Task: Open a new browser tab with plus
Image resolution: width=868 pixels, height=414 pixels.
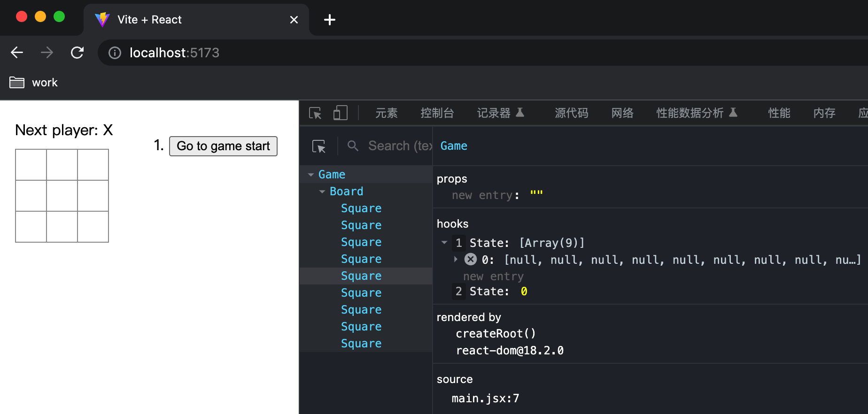Action: tap(330, 20)
